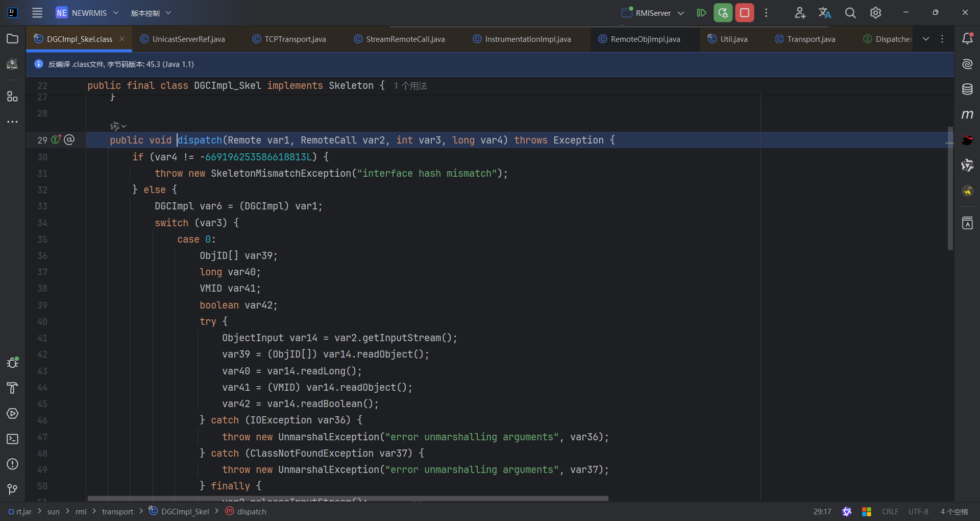Screen dimensions: 980x521
Task: Open the Notifications bell
Action: 967,38
